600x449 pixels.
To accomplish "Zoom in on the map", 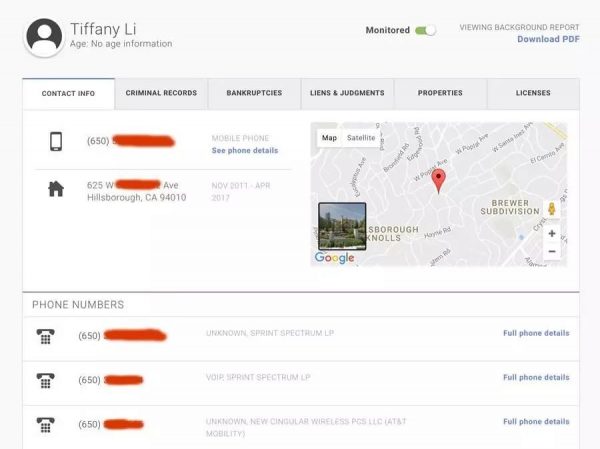I will pos(551,233).
